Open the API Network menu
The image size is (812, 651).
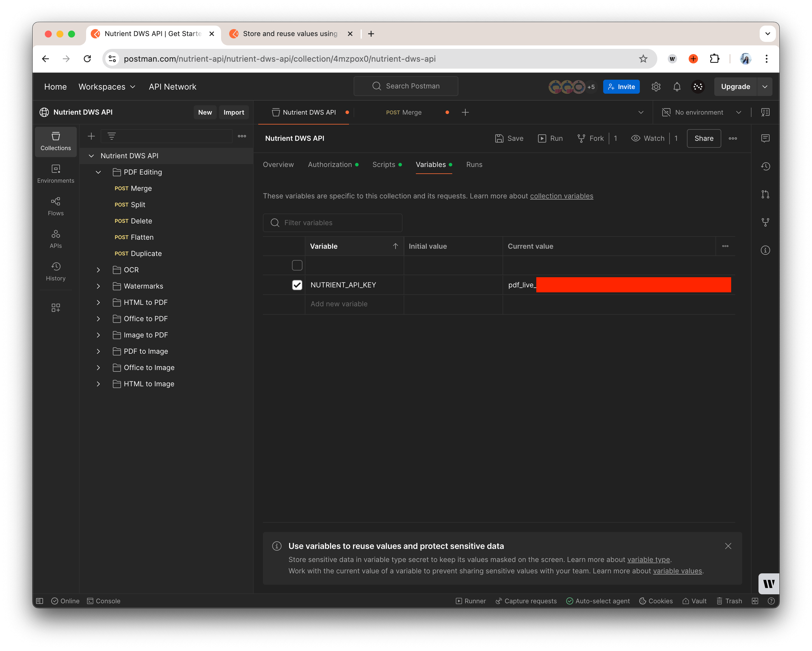click(172, 87)
